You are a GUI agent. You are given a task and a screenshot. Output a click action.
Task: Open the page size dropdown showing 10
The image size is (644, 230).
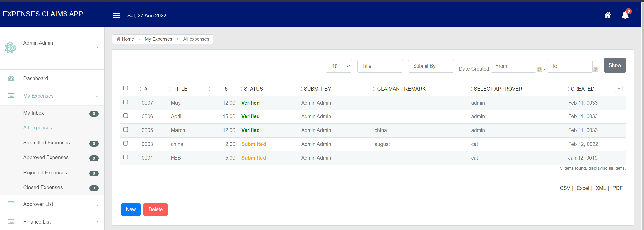click(339, 66)
